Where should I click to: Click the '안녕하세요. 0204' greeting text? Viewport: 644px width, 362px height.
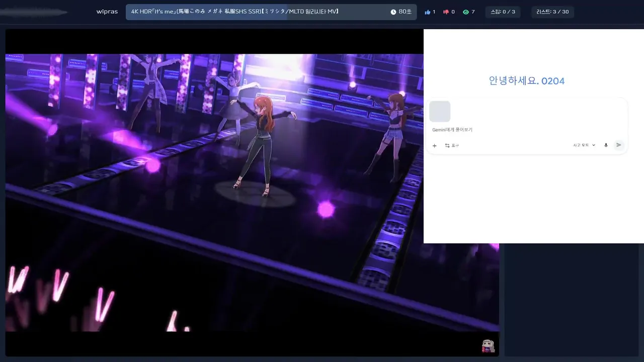click(526, 80)
